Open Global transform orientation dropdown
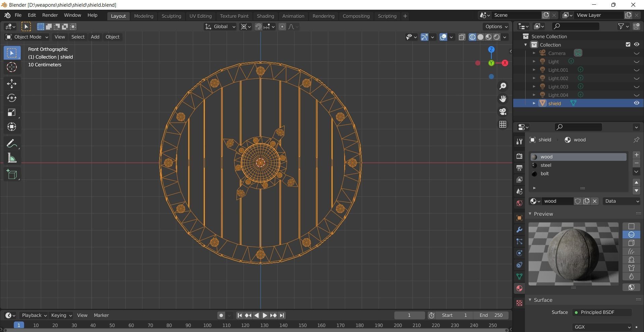 (x=220, y=27)
